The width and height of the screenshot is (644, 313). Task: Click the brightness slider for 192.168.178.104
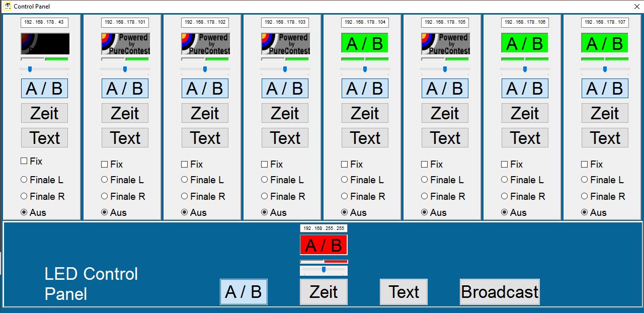click(365, 69)
